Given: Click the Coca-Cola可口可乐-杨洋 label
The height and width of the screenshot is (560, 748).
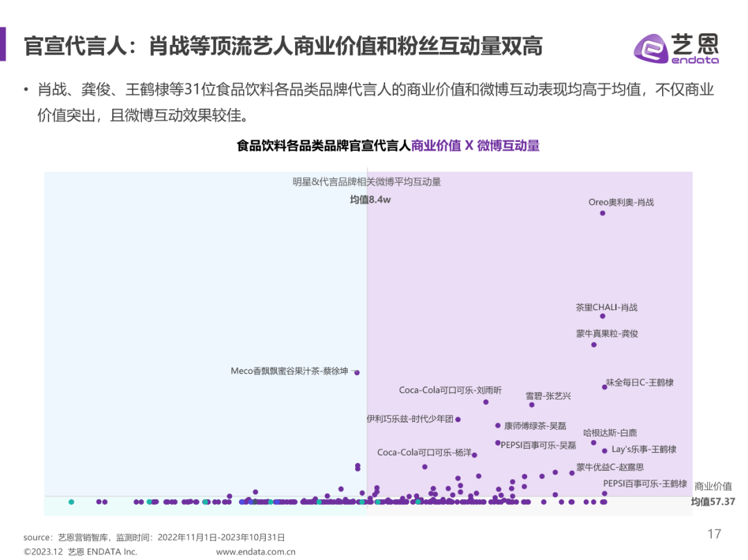Looking at the screenshot, I should coord(425,452).
